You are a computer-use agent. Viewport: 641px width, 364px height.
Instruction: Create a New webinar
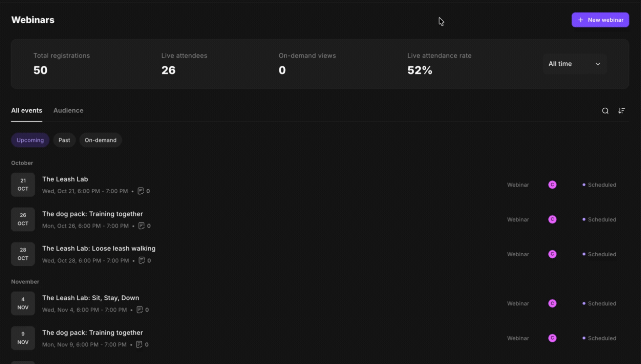pyautogui.click(x=600, y=20)
